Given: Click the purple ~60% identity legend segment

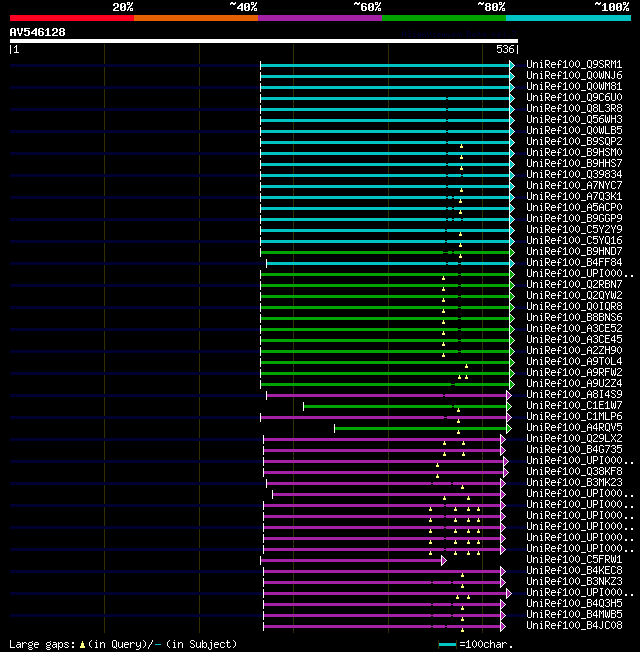Looking at the screenshot, I should point(320,18).
